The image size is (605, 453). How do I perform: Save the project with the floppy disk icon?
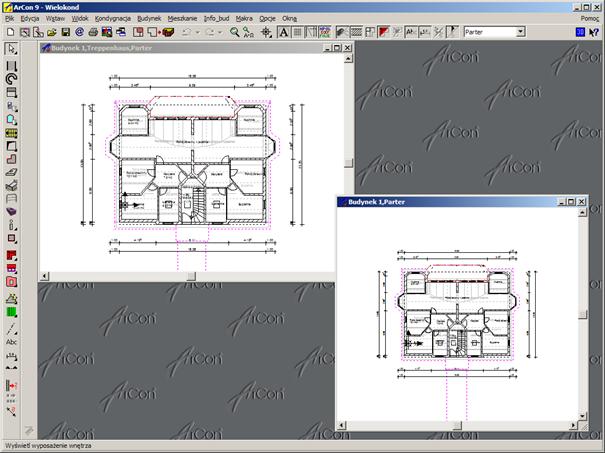click(x=66, y=32)
